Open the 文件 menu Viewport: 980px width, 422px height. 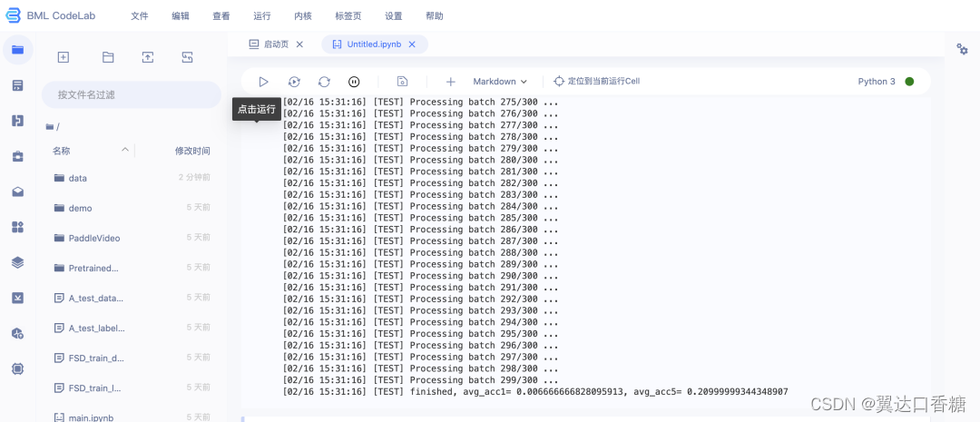[140, 16]
